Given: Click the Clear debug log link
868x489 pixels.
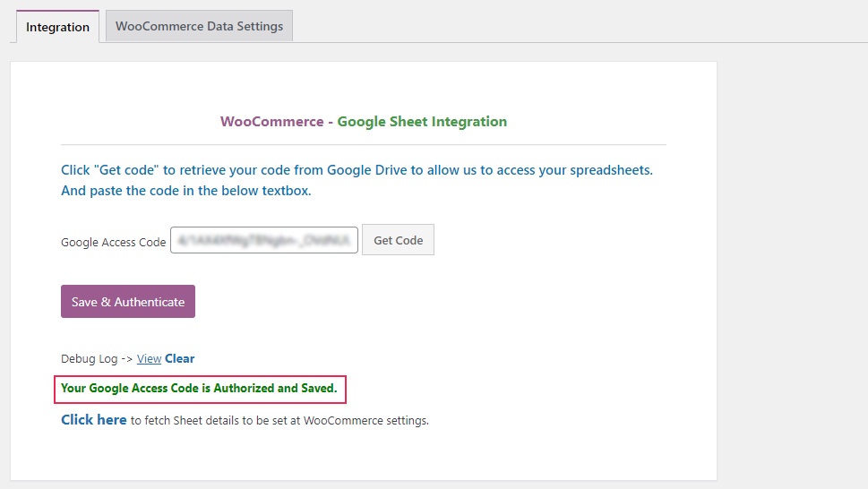Looking at the screenshot, I should (x=180, y=358).
